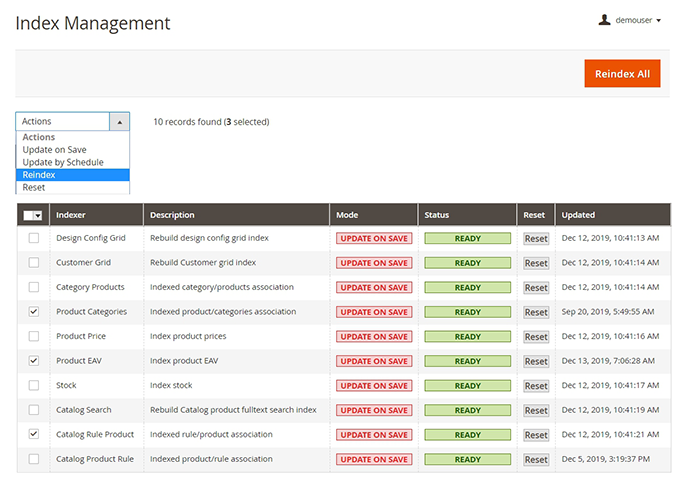Click Reset in the Product Price row
Image resolution: width=684 pixels, height=489 pixels.
536,337
